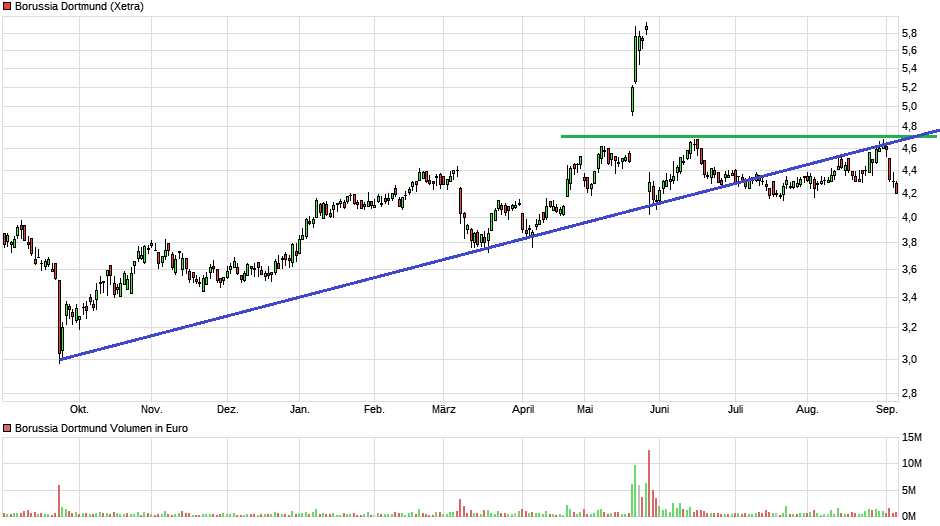Click the 4,8 price axis value
The height and width of the screenshot is (526, 940).
pyautogui.click(x=909, y=127)
